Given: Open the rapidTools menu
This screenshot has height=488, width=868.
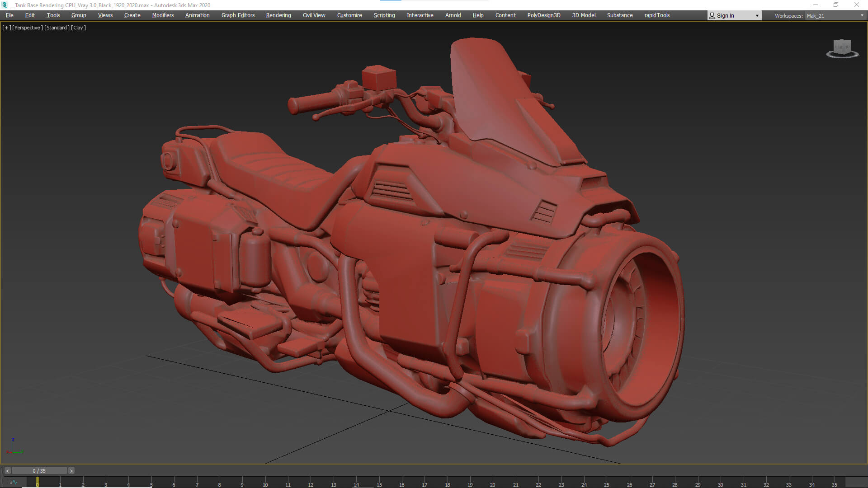Looking at the screenshot, I should click(657, 15).
